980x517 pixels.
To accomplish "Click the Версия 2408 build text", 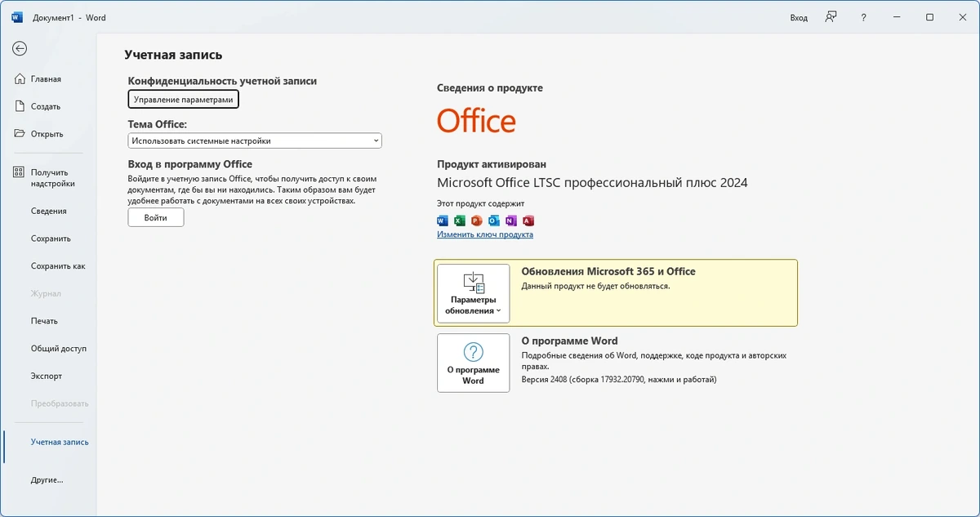I will click(x=618, y=380).
